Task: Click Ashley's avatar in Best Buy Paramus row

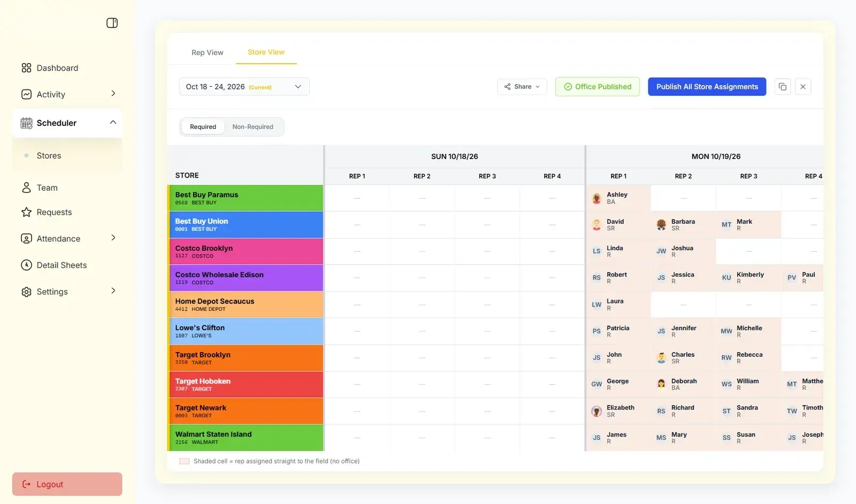Action: click(x=597, y=198)
